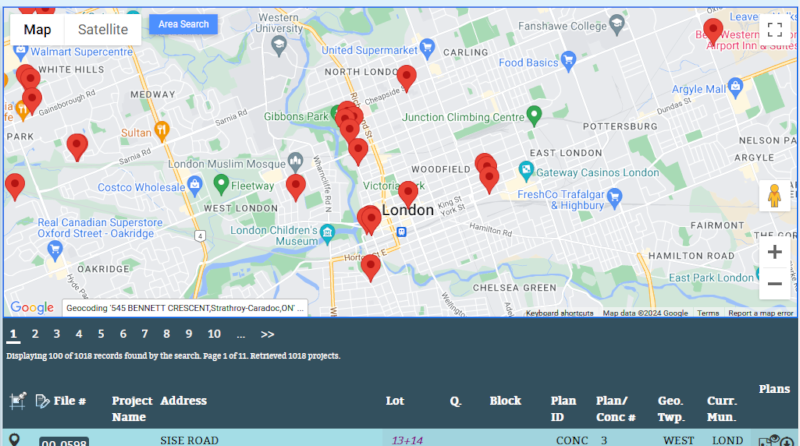Click the Sultan restaurant icon
The image size is (800, 446).
(162, 132)
